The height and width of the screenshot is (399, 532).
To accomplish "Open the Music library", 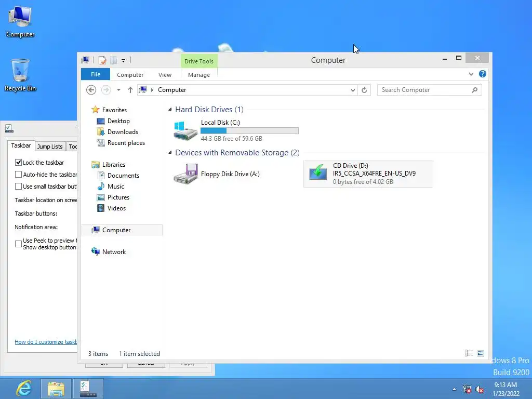I will [x=116, y=187].
